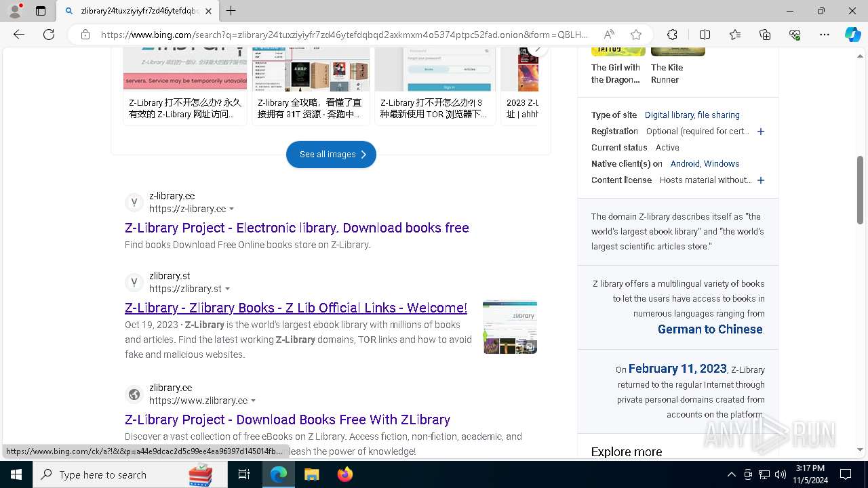Viewport: 868px width, 488px height.
Task: Open Browser essentials heart icon
Action: [x=795, y=35]
